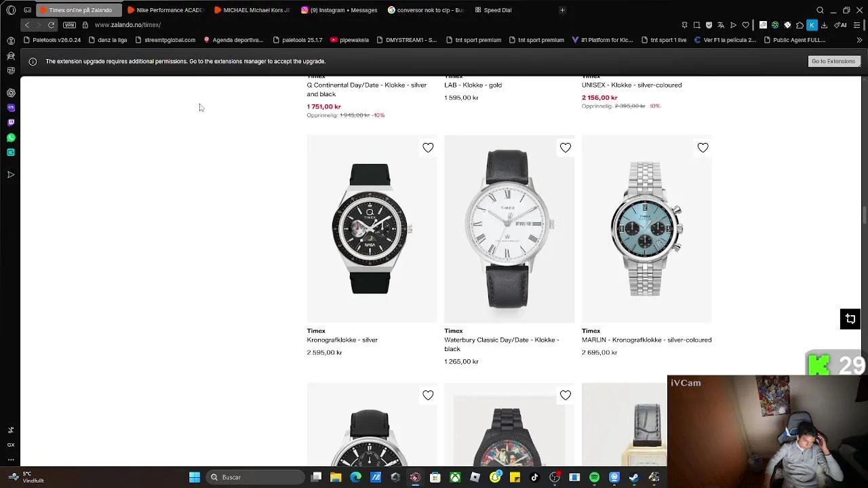The height and width of the screenshot is (488, 868).
Task: Click Go to Extensions button
Action: [833, 61]
